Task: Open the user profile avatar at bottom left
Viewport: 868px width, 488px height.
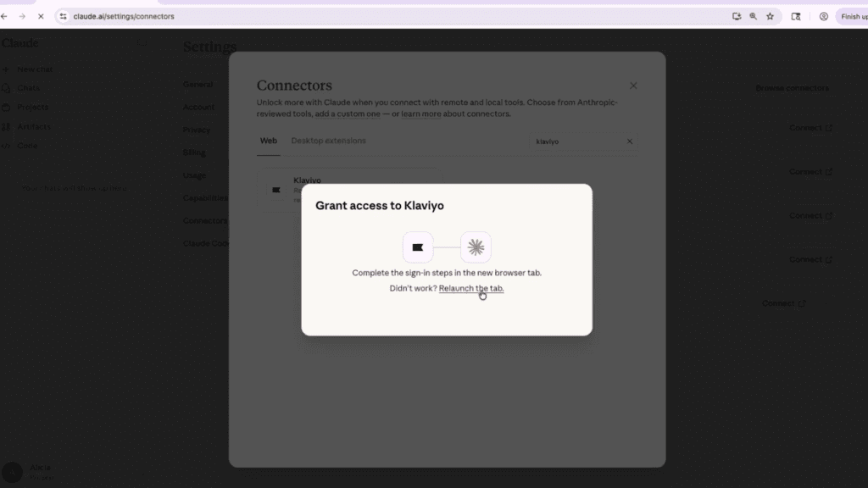Action: coord(12,473)
